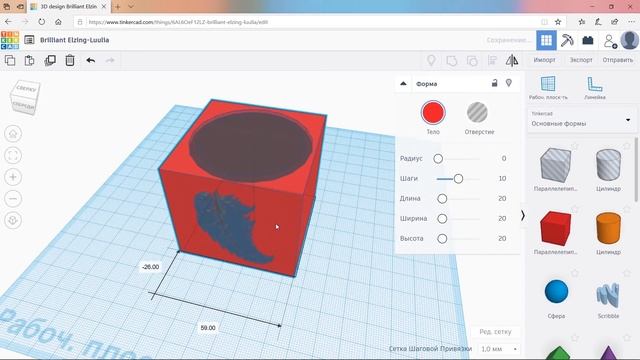Click the Отправить button
This screenshot has height=360, width=640.
618,60
